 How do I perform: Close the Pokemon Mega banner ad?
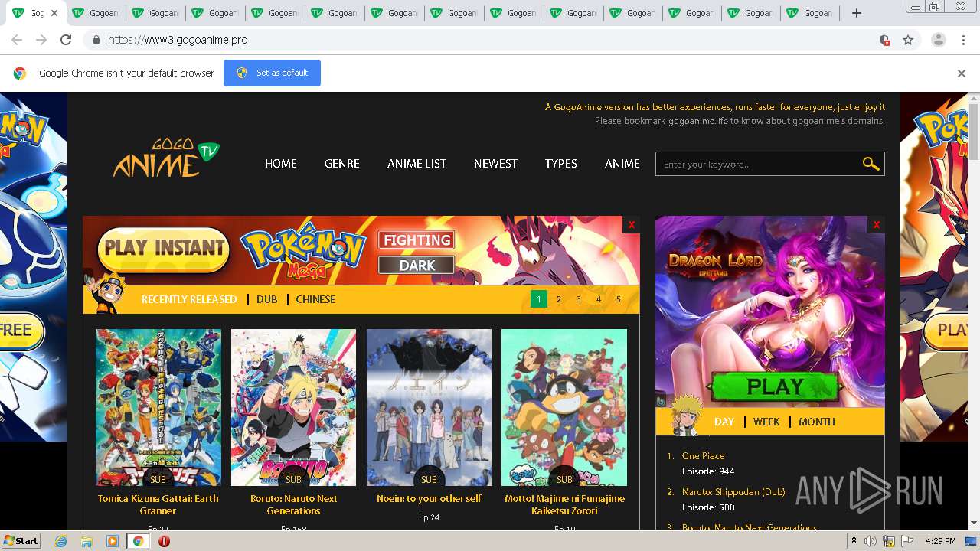(x=632, y=224)
